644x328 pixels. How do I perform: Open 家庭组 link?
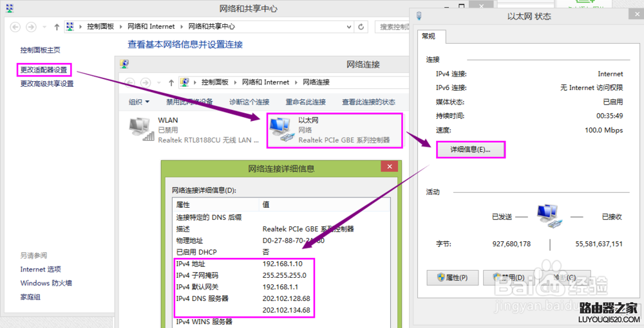pyautogui.click(x=30, y=297)
